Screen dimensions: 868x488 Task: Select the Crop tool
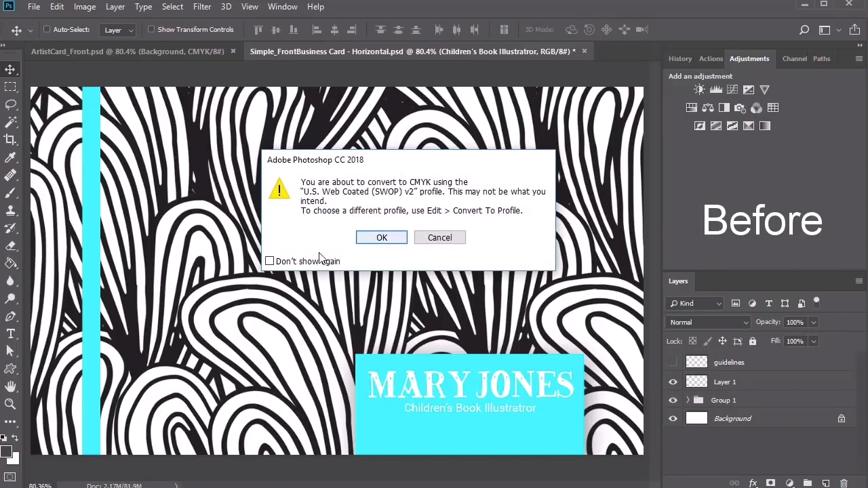pos(10,140)
